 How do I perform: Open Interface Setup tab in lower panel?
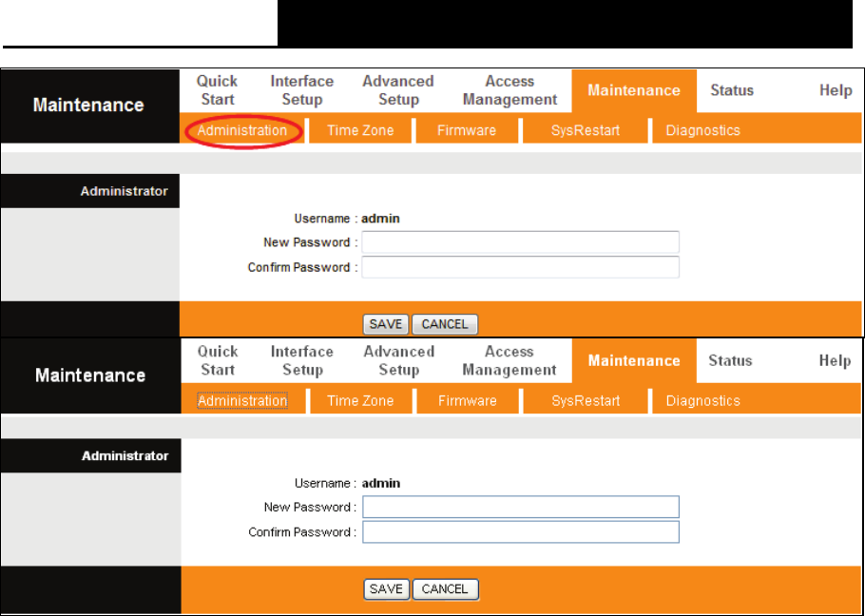302,360
